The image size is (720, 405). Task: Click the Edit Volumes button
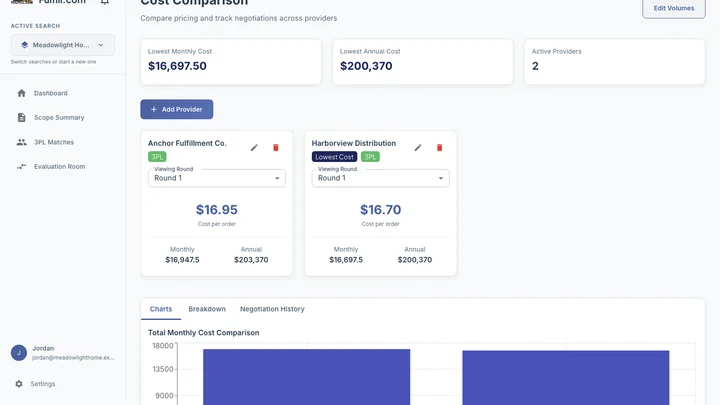click(x=674, y=8)
